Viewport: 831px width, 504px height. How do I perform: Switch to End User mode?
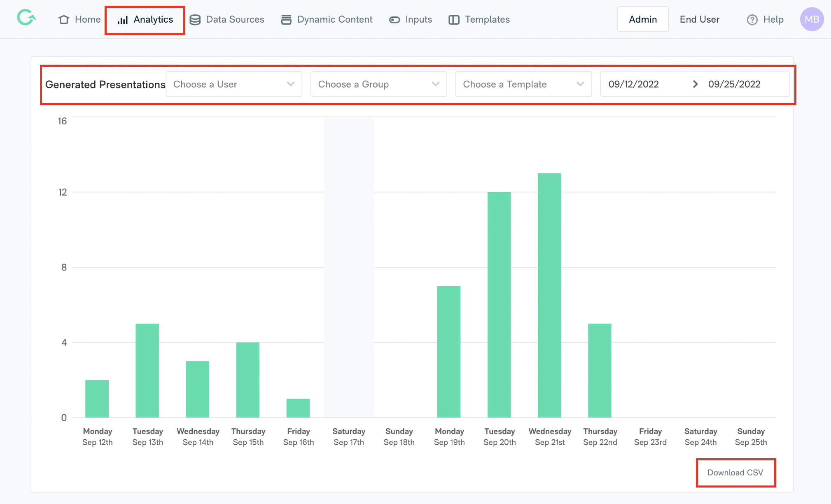tap(699, 19)
